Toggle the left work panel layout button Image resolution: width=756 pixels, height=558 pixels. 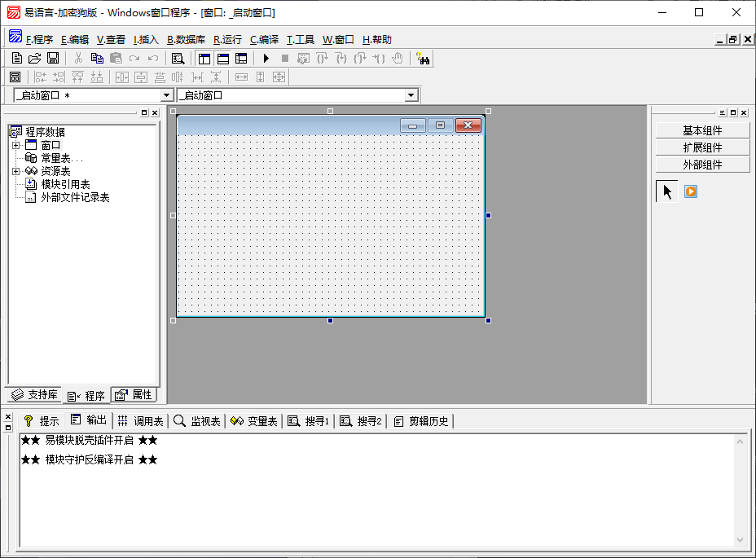pos(204,58)
